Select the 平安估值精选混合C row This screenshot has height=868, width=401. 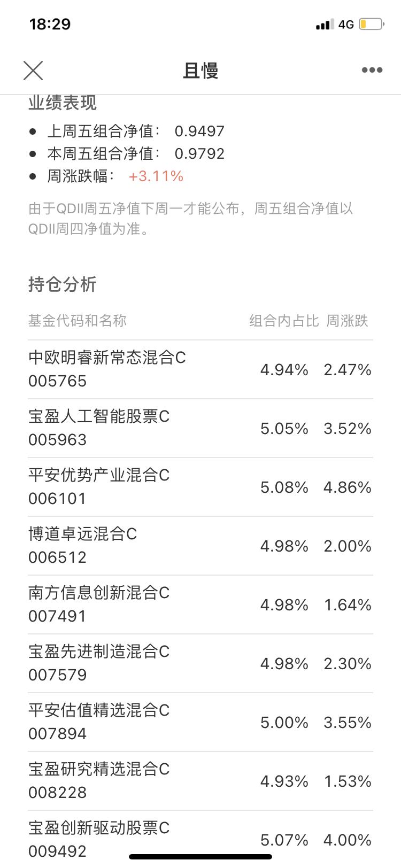[99, 722]
